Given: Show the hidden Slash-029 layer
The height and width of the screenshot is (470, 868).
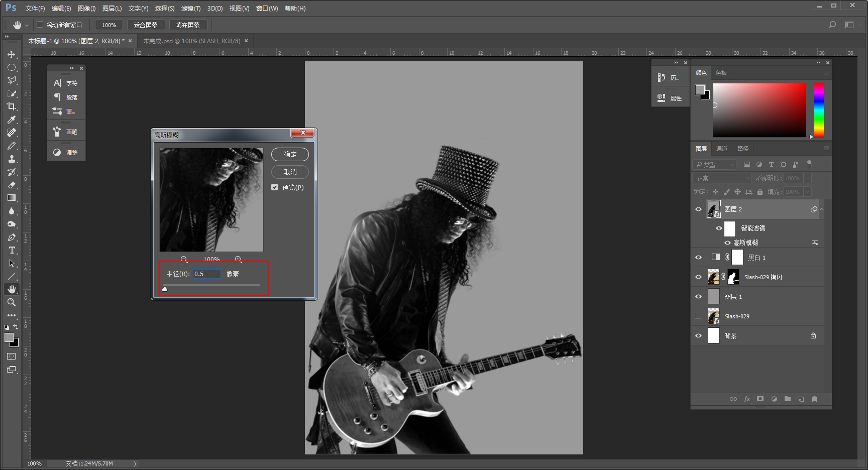Looking at the screenshot, I should click(x=698, y=316).
